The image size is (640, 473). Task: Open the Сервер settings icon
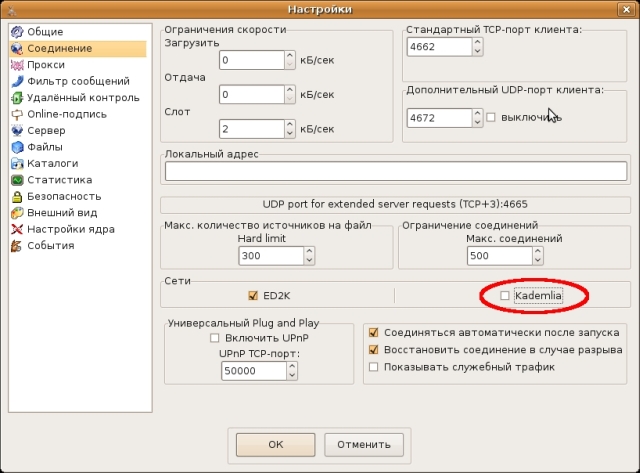[x=17, y=131]
